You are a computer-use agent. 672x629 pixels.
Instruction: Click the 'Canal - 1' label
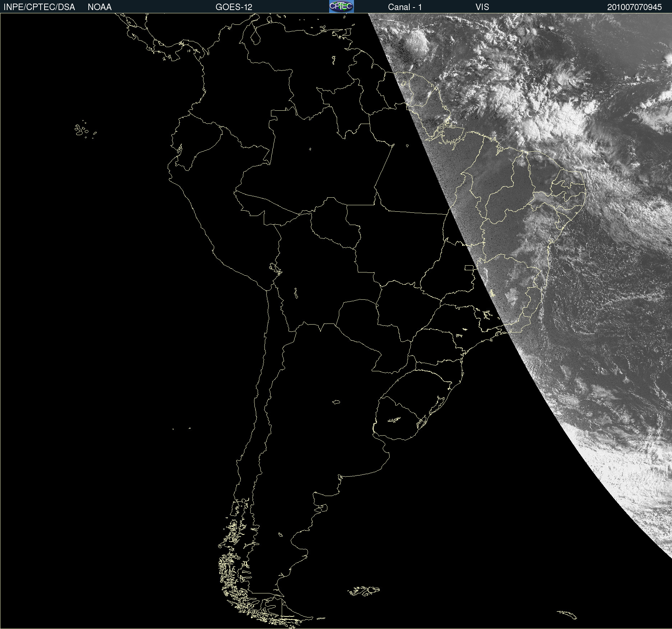tap(405, 7)
